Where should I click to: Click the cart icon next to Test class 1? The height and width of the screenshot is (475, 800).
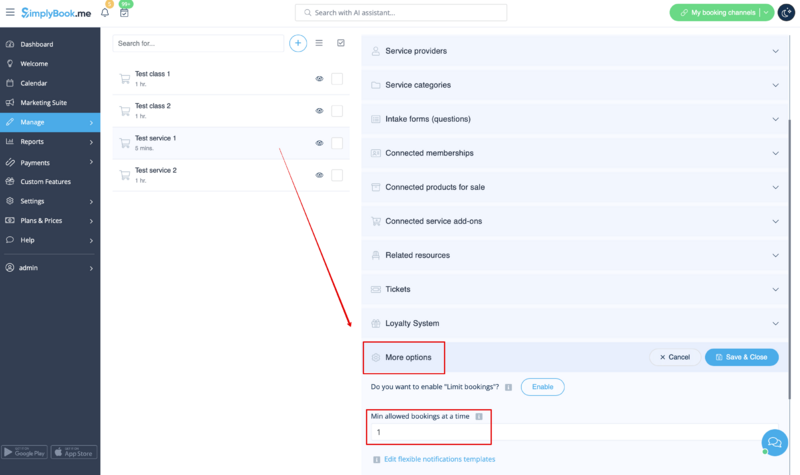click(124, 79)
